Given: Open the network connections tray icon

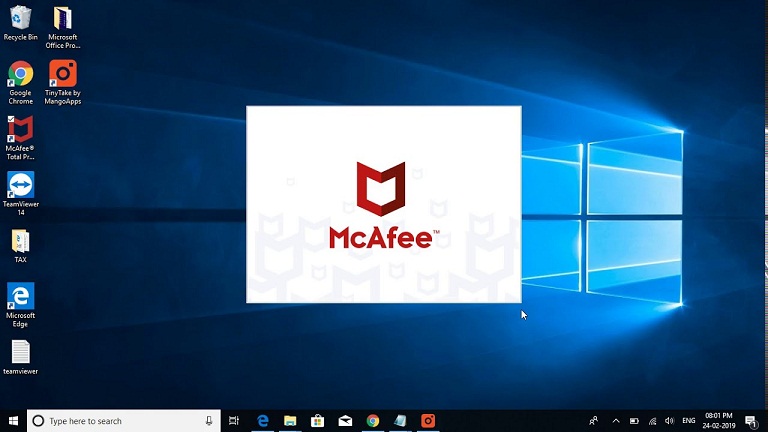Looking at the screenshot, I should click(x=652, y=421).
